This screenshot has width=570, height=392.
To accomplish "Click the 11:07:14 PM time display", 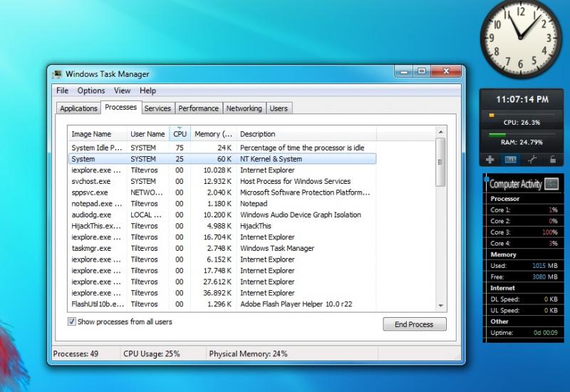I will click(522, 99).
